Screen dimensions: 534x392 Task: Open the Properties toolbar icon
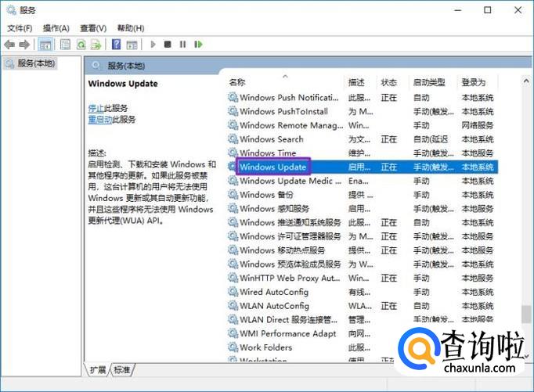click(x=65, y=45)
